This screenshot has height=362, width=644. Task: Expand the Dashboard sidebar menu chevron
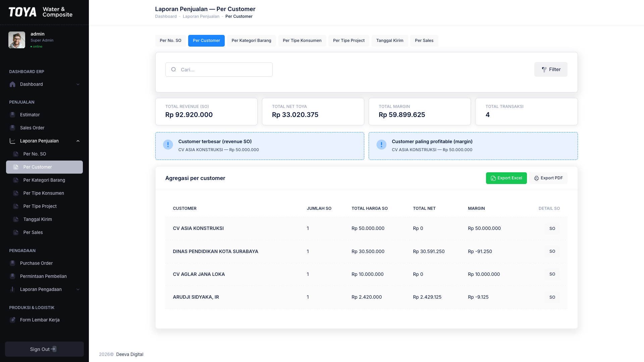click(78, 84)
